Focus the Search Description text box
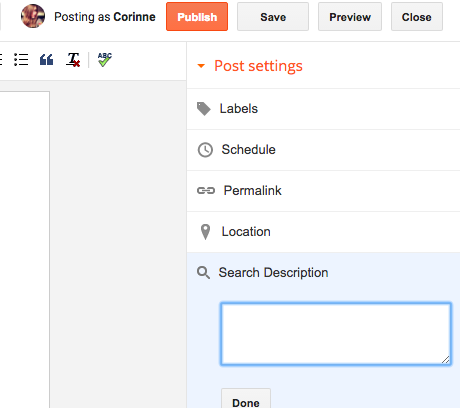The width and height of the screenshot is (460, 408). (x=336, y=334)
